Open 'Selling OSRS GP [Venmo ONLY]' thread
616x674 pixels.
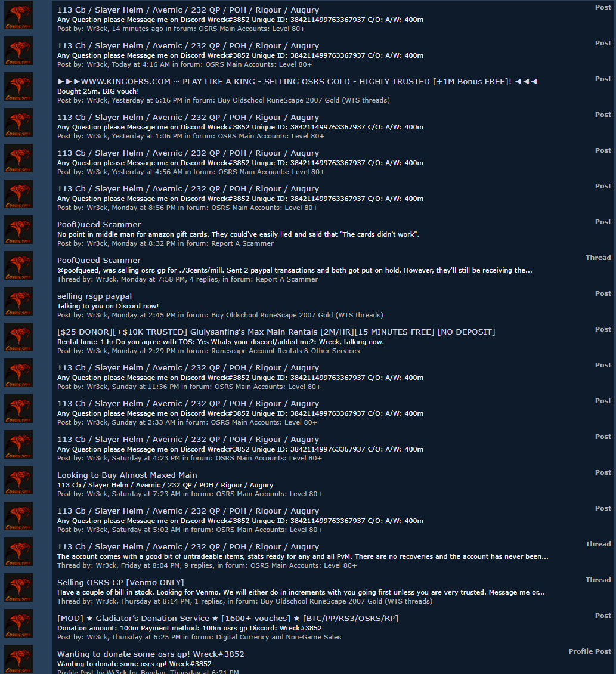(x=120, y=582)
